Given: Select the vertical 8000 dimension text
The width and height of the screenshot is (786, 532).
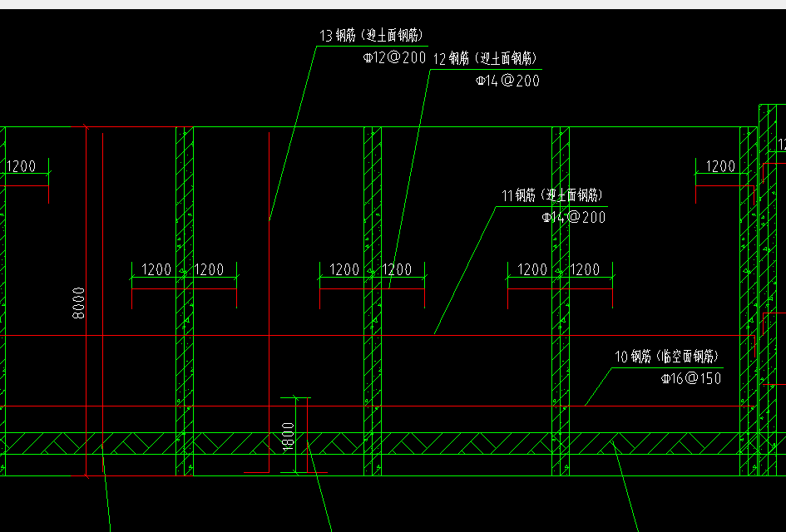Looking at the screenshot, I should (79, 303).
